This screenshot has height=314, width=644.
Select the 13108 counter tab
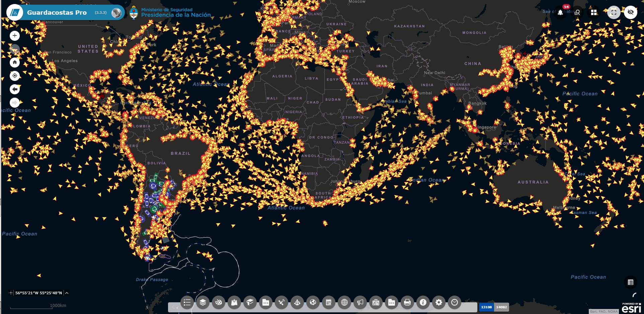coord(486,307)
